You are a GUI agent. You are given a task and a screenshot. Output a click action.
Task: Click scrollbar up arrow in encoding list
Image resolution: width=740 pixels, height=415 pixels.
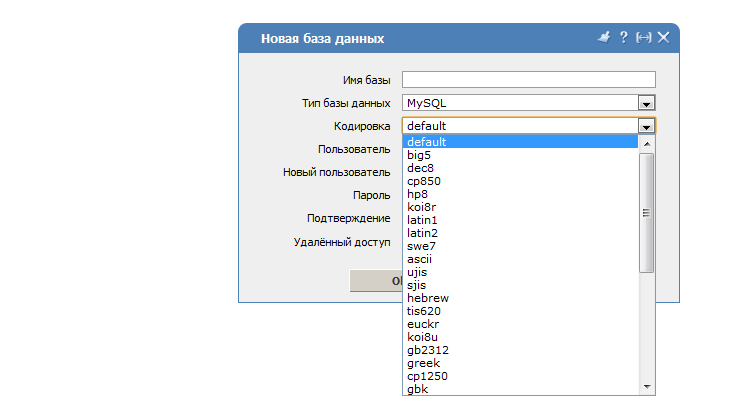pos(647,142)
